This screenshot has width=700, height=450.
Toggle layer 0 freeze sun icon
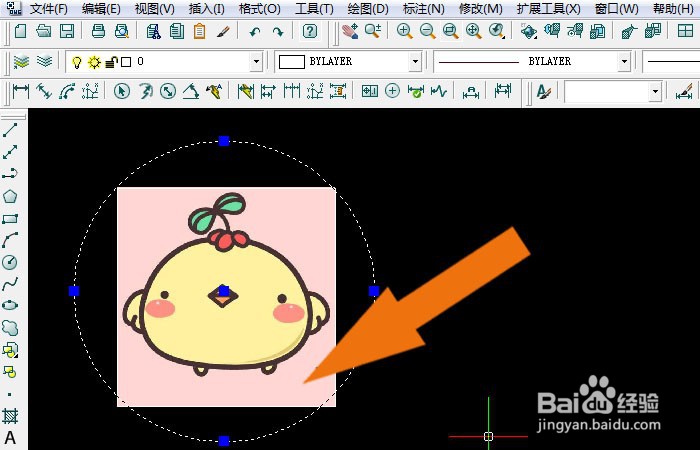tap(94, 62)
